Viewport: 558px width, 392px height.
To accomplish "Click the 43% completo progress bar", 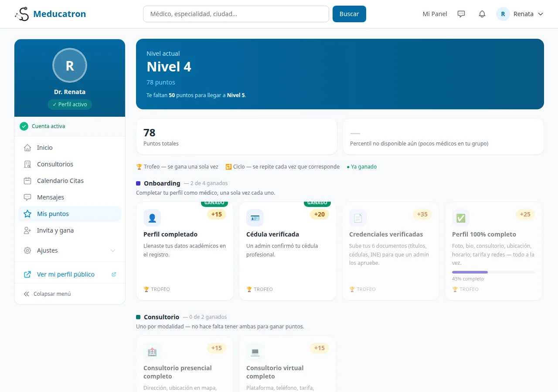I will click(x=493, y=272).
